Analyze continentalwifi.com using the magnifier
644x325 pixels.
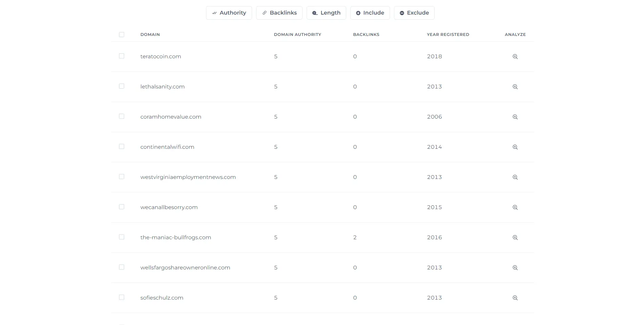[515, 147]
